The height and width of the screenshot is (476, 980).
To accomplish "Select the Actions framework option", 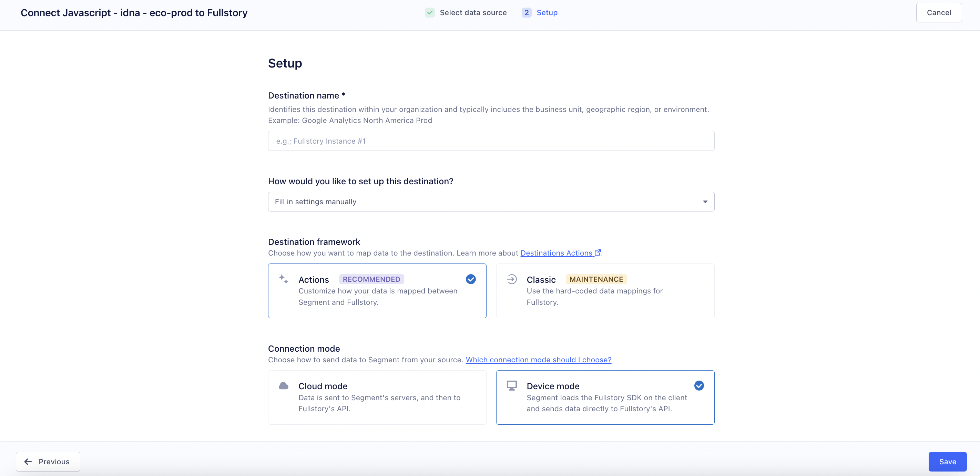I will (x=377, y=291).
